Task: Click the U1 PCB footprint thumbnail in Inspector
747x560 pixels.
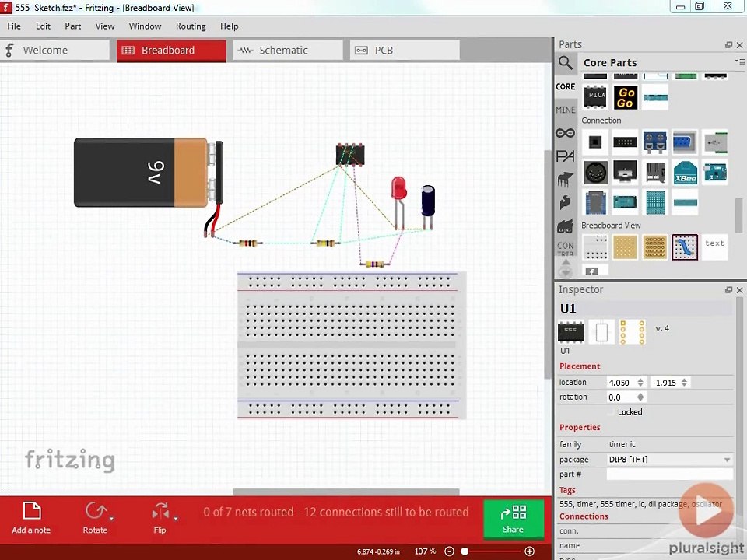Action: [x=632, y=332]
